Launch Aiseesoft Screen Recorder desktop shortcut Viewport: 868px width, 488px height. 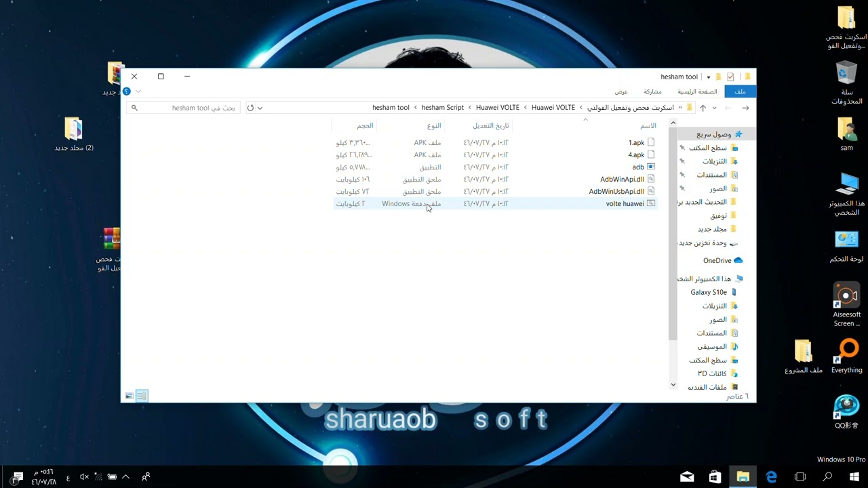pos(847,305)
